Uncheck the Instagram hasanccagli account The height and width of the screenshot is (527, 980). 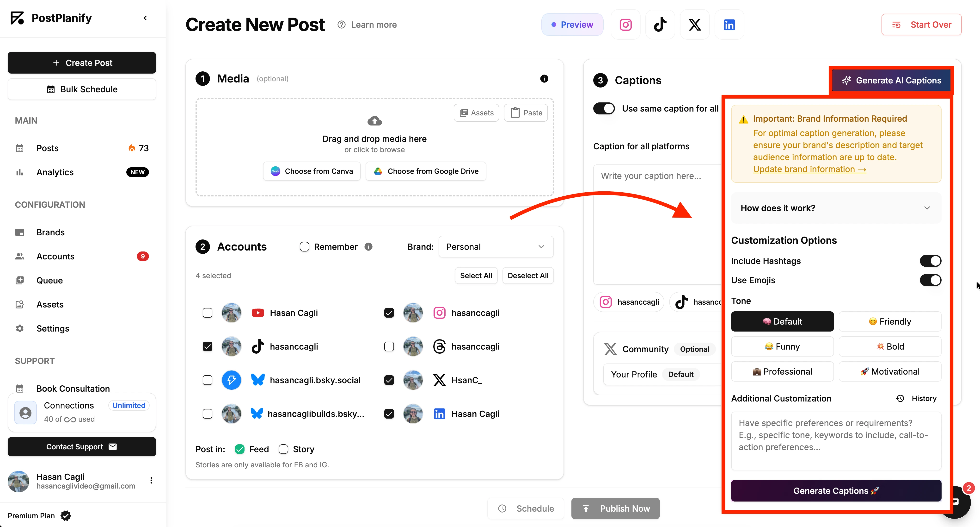(x=389, y=313)
